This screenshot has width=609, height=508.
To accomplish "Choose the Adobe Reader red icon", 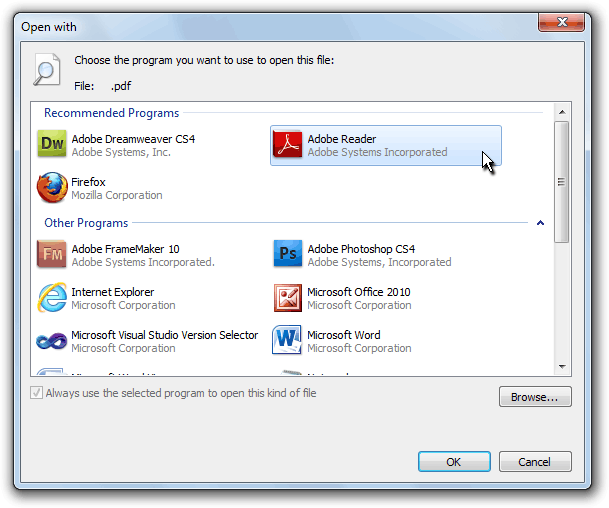I will click(x=287, y=144).
